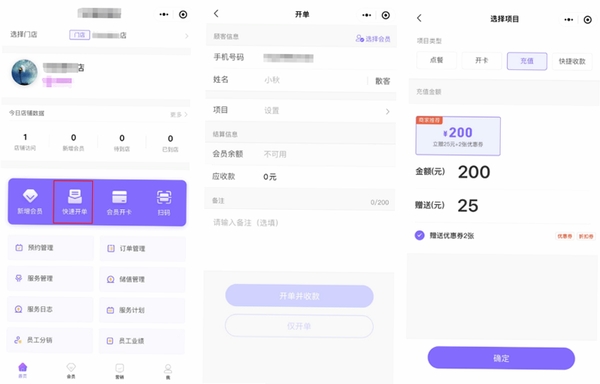Switch to 营销 bottom tab
This screenshot has height=384, width=600.
click(x=119, y=371)
